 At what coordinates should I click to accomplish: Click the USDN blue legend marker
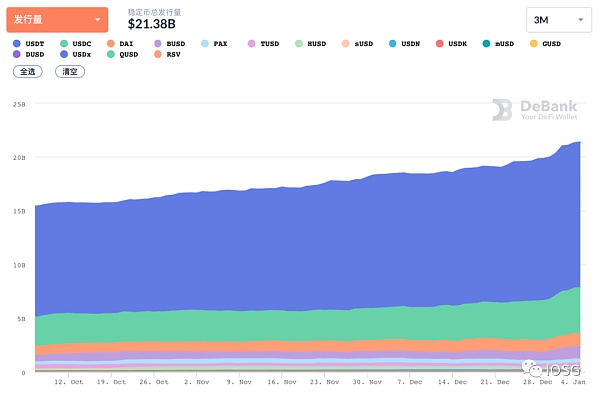pyautogui.click(x=393, y=44)
